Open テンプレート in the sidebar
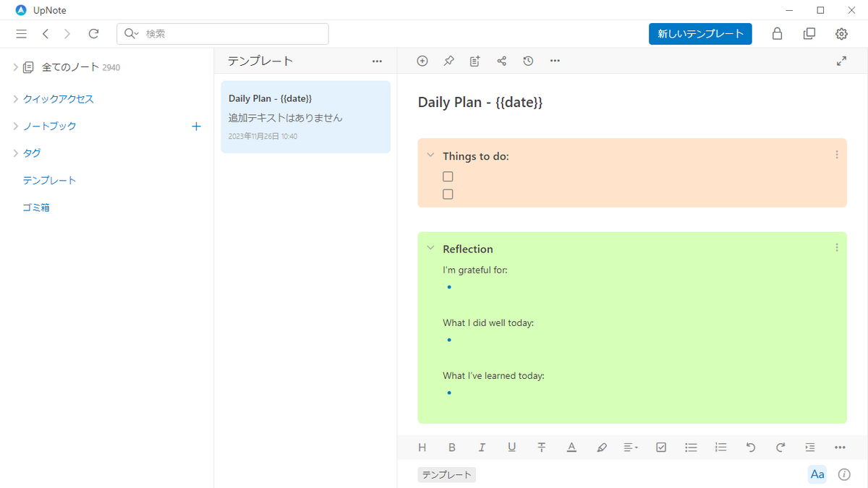The image size is (868, 488). pos(49,180)
